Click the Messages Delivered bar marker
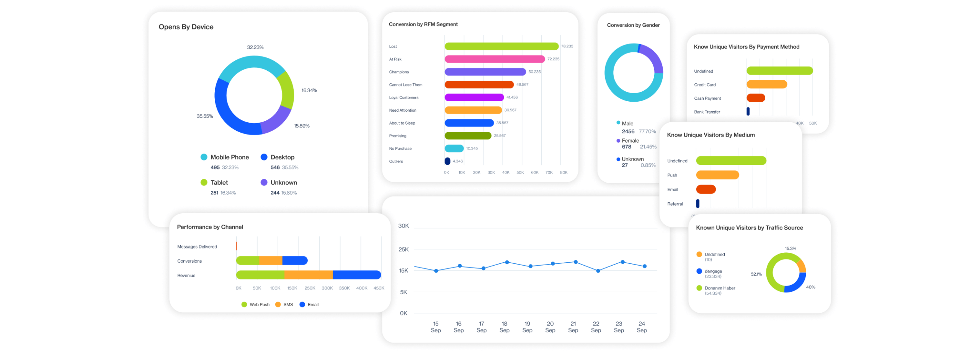 [x=236, y=245]
